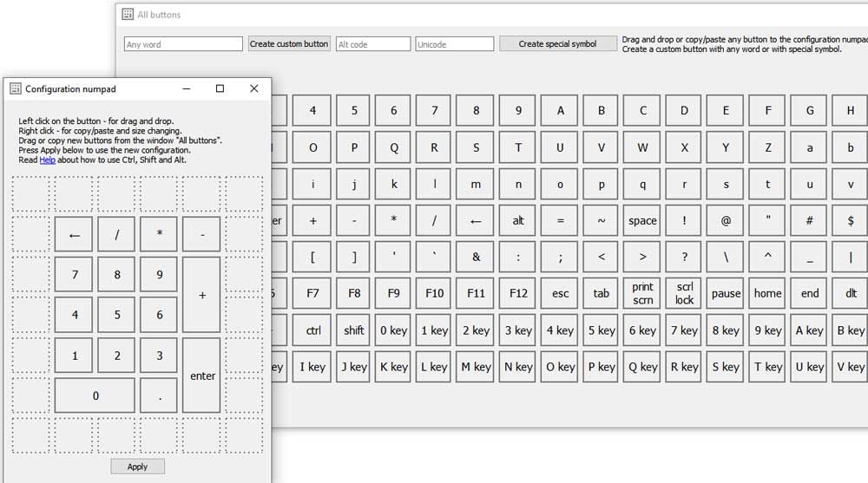Select the slash button on configuration numpad
The width and height of the screenshot is (868, 483).
(116, 235)
